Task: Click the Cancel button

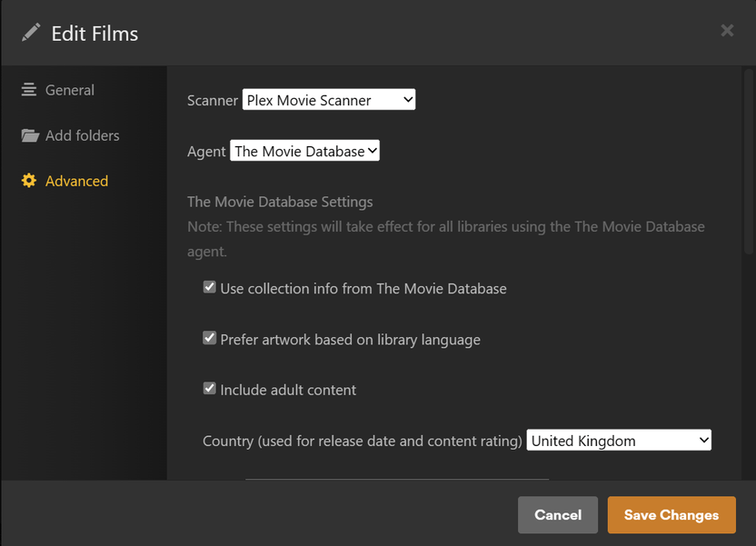Action: point(558,515)
